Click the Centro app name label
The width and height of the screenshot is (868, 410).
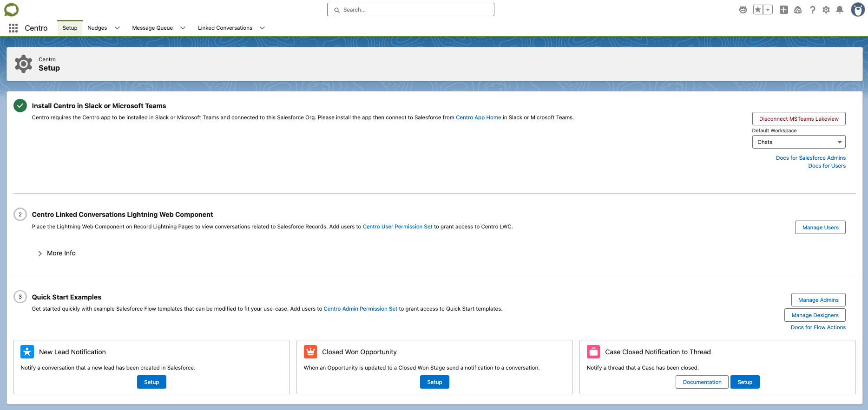coord(36,28)
